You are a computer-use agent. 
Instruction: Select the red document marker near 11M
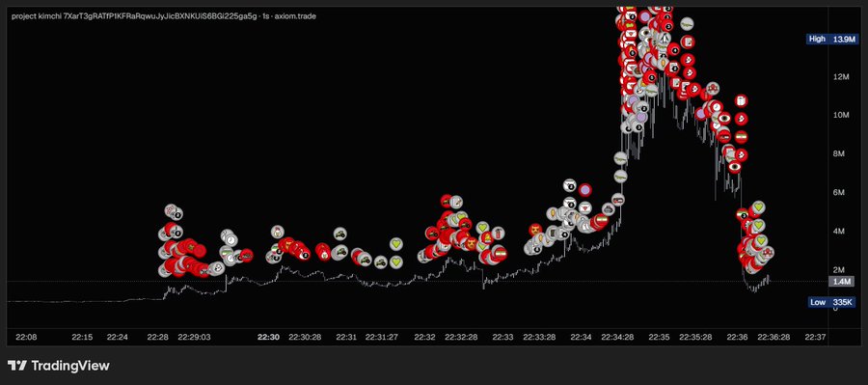pos(742,100)
